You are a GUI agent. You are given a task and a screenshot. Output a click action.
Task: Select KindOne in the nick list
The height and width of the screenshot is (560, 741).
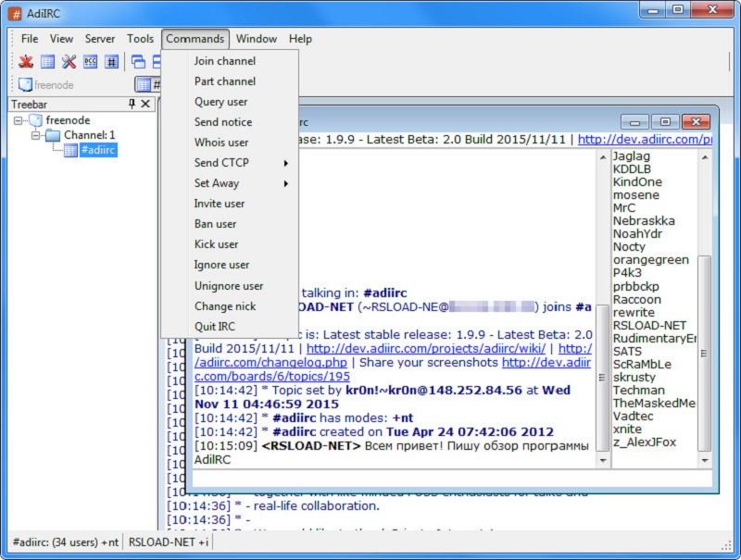pyautogui.click(x=637, y=182)
